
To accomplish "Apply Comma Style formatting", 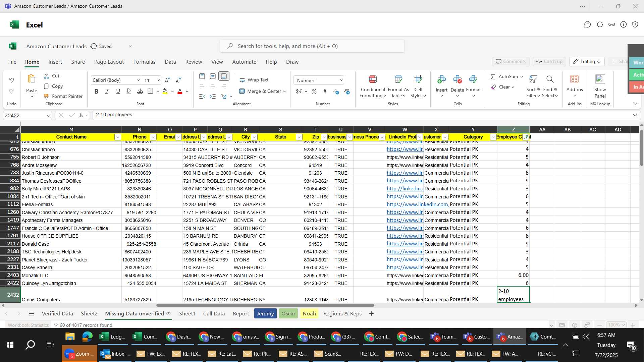I will tap(324, 92).
